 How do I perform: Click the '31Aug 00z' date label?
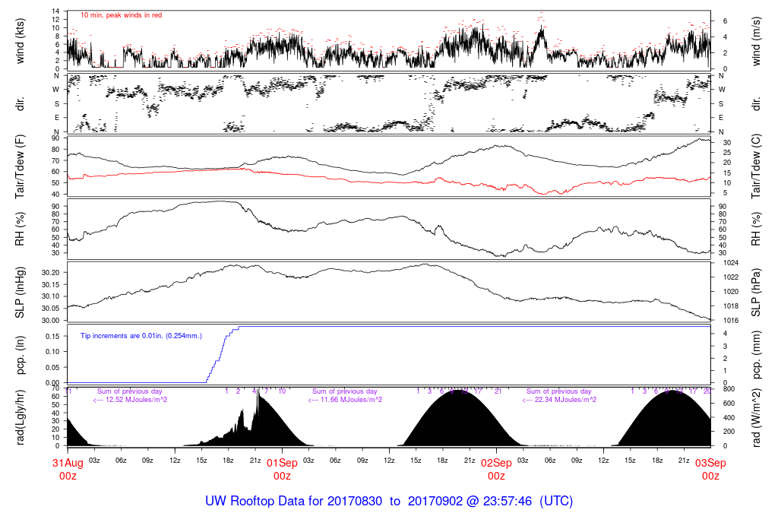tap(68, 470)
